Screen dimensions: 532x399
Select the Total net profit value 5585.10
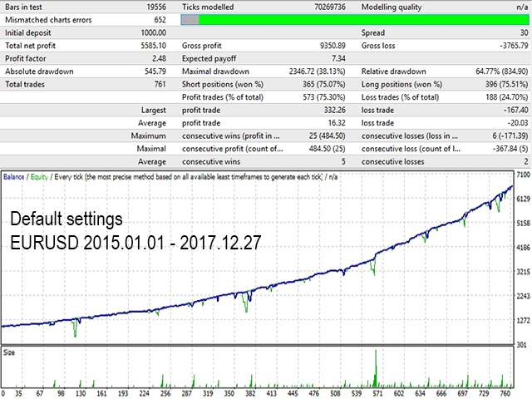coord(153,46)
